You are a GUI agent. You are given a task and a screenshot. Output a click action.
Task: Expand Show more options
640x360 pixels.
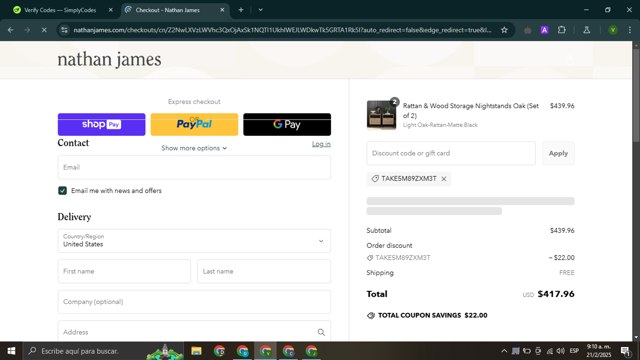click(194, 148)
